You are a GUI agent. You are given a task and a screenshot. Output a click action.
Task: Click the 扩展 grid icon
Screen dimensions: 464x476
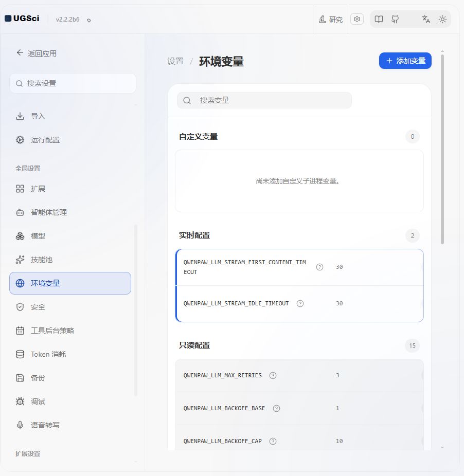(x=20, y=189)
